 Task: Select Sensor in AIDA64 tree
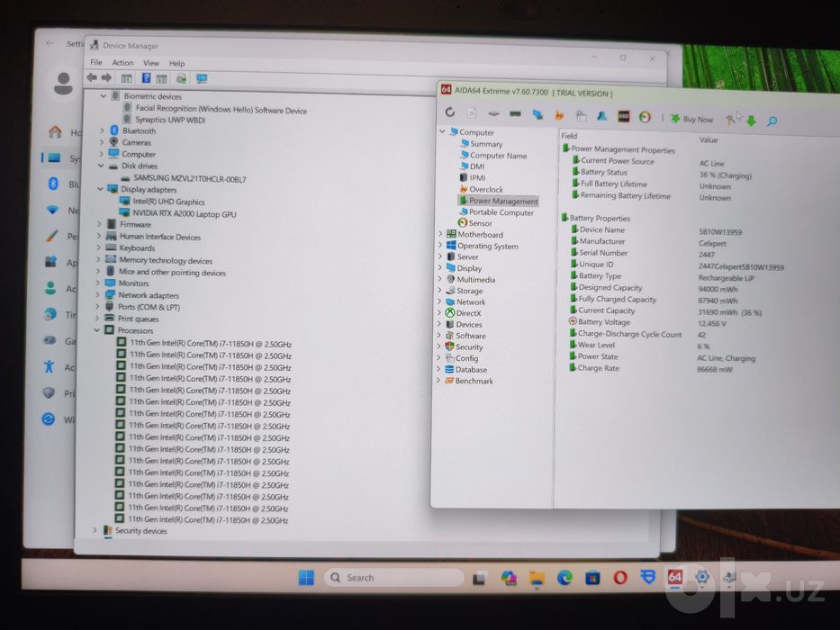(480, 223)
